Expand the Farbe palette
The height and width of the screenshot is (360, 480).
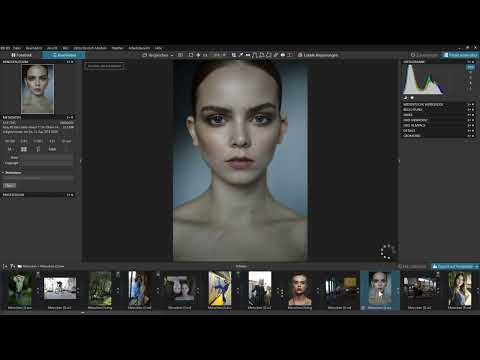click(x=438, y=115)
